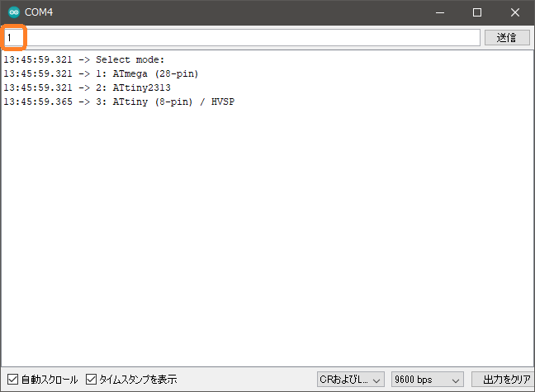Viewport: 535px width, 392px height.
Task: Click the '1: ATmega (28-pin)' output line
Action: pos(101,73)
